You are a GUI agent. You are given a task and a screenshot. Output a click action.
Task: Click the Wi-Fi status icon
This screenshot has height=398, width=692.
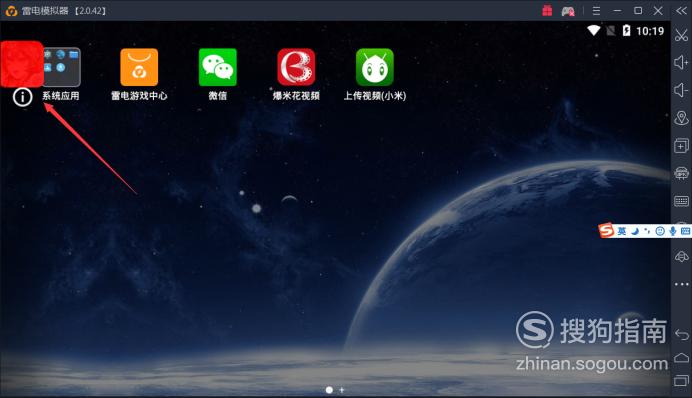594,30
